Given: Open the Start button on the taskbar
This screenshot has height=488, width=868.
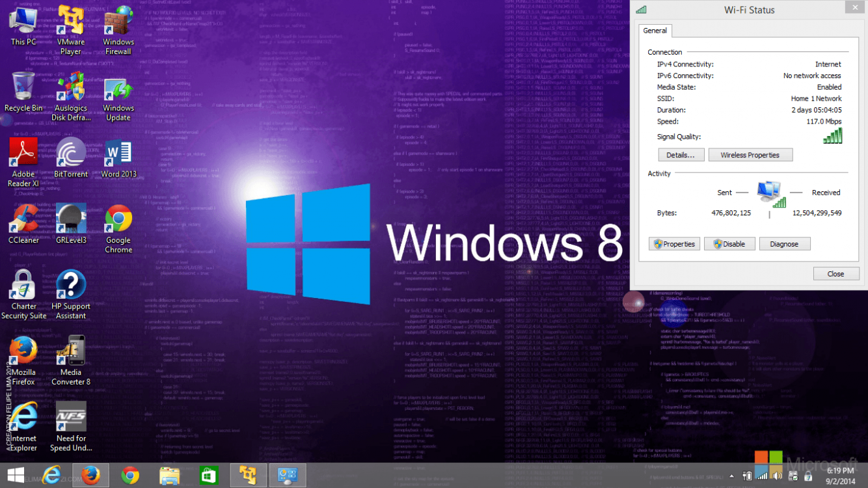Looking at the screenshot, I should 16,476.
